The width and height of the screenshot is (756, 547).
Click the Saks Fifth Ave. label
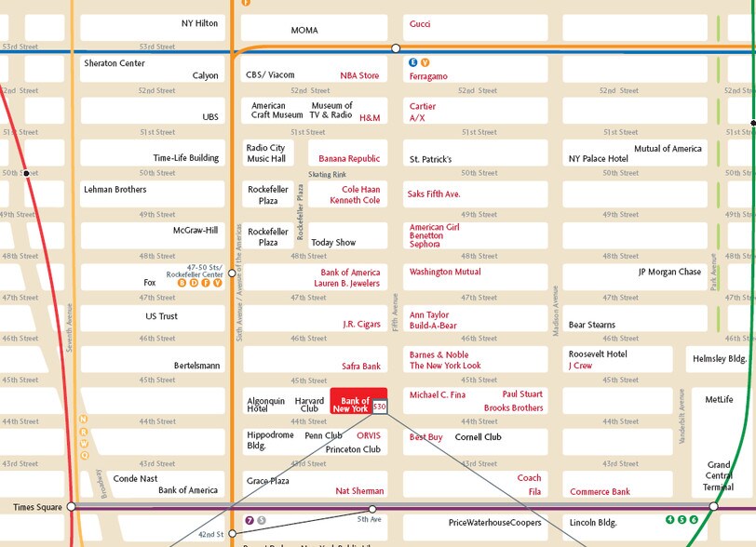[434, 193]
